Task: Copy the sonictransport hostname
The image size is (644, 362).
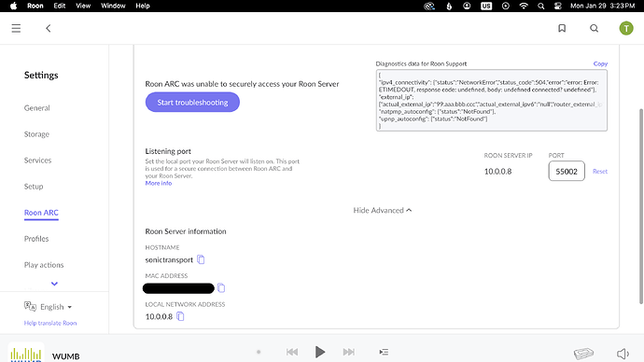Action: 201,259
